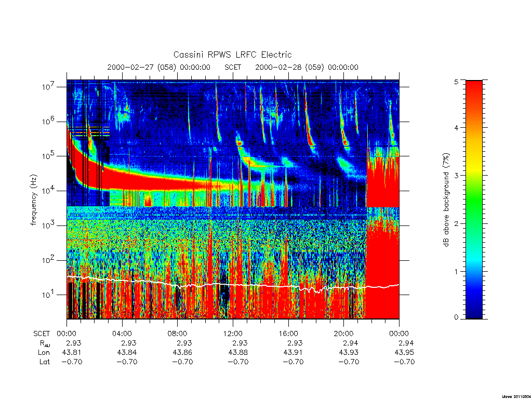Click the color bar gradient legend
This screenshot has height=399, width=532.
(474, 199)
